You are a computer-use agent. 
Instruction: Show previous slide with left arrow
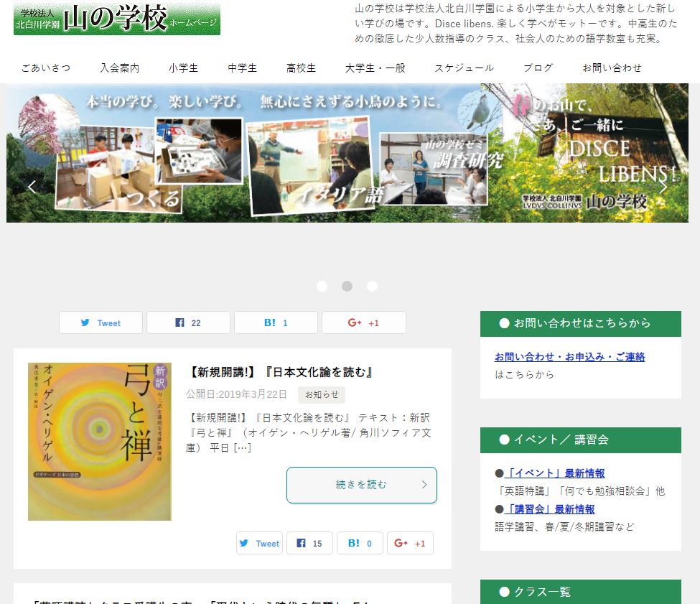coord(32,187)
